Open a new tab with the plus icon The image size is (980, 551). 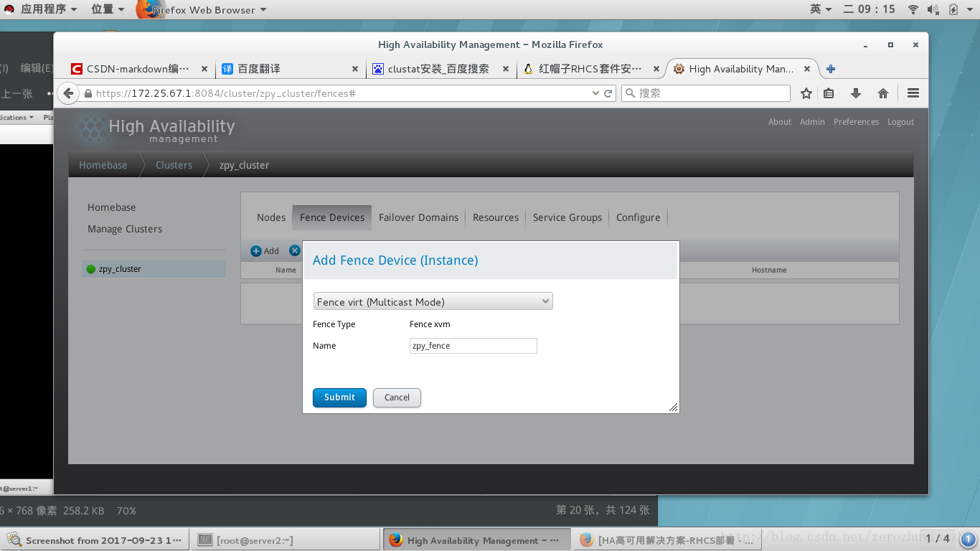coord(831,69)
